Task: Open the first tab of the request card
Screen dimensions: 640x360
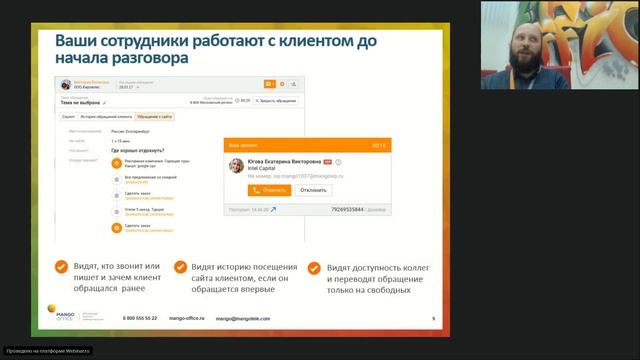Action: pos(68,117)
